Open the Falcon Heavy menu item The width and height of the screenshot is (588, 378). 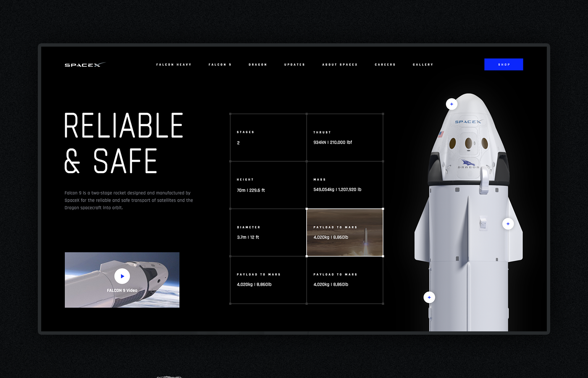click(174, 65)
